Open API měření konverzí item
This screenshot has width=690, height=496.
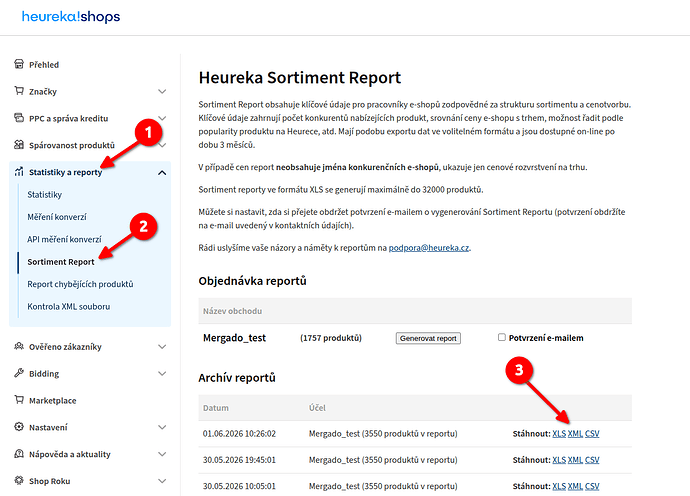[x=64, y=239]
